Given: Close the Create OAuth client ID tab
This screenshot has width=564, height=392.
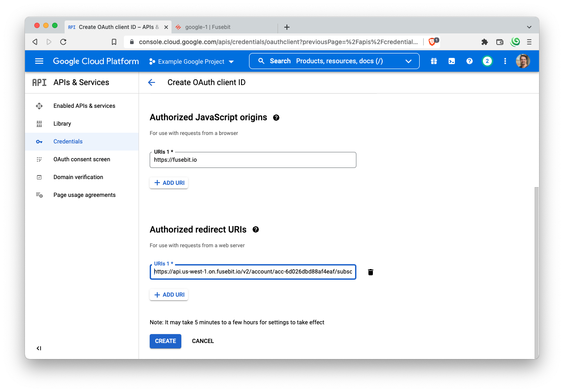Looking at the screenshot, I should tap(166, 27).
